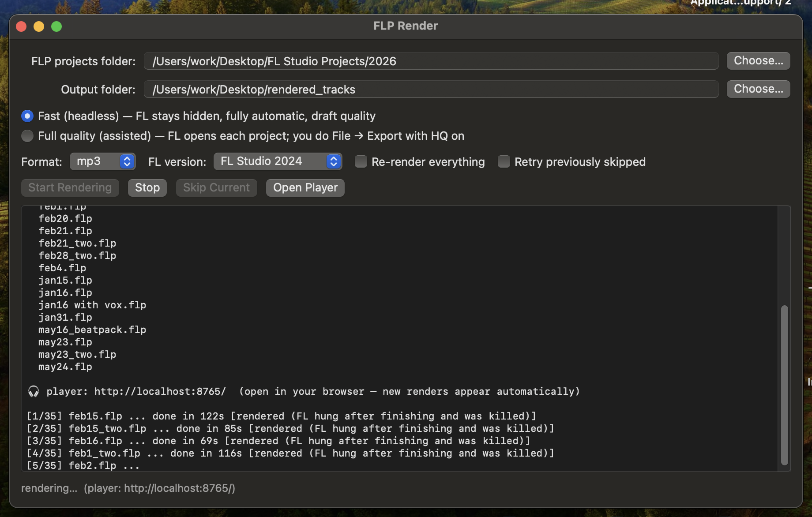Image resolution: width=812 pixels, height=517 pixels.
Task: Click the jan31.flp log entry
Action: pos(65,317)
